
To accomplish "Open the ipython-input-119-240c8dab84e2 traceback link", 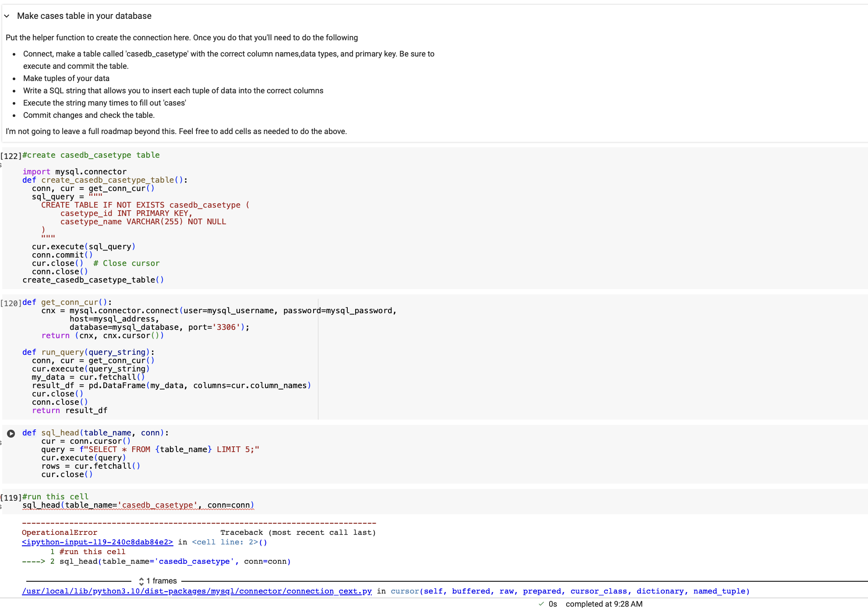I will (x=97, y=542).
